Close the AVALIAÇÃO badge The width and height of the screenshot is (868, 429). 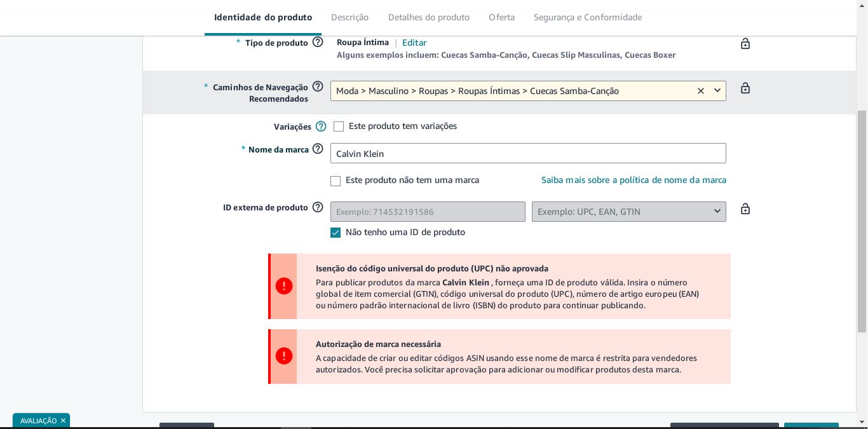tap(63, 421)
